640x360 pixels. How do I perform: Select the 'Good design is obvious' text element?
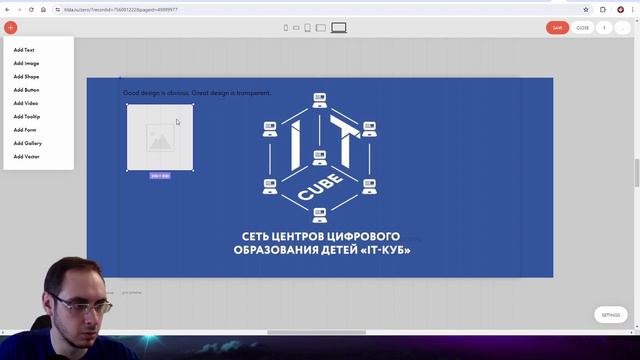pyautogui.click(x=197, y=93)
